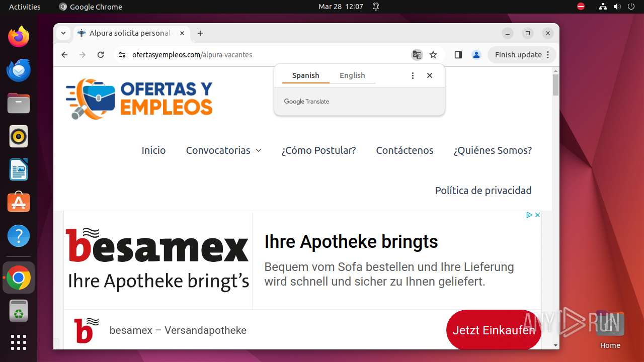The width and height of the screenshot is (644, 362).
Task: Open ¿Cómo Postular? page
Action: point(318,150)
